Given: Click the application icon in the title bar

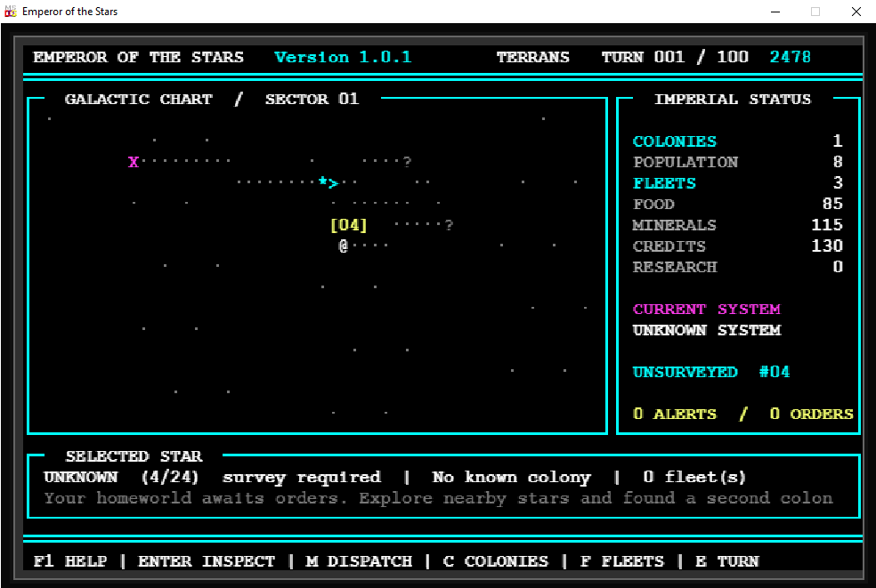Looking at the screenshot, I should coord(11,12).
